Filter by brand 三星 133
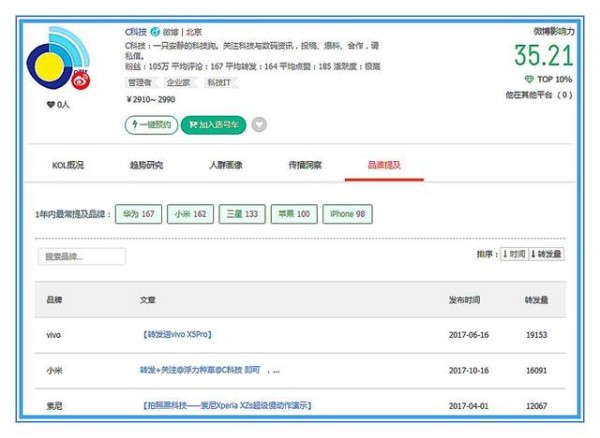 point(242,214)
